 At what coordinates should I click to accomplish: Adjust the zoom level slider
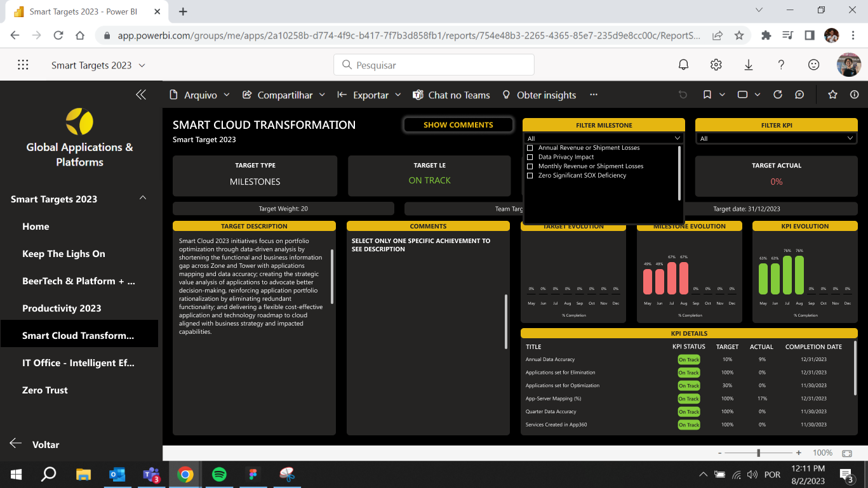click(758, 453)
